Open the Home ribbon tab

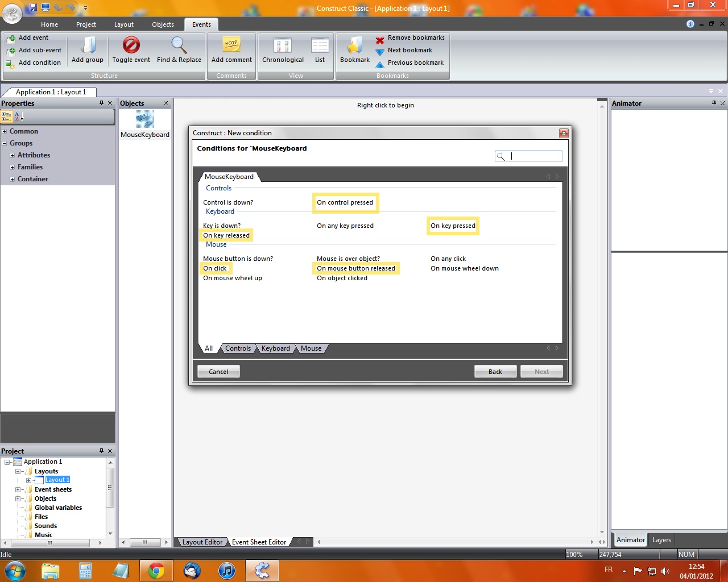pyautogui.click(x=49, y=24)
